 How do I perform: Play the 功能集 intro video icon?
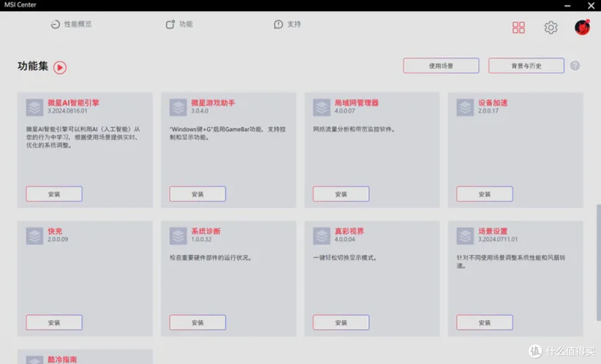60,67
